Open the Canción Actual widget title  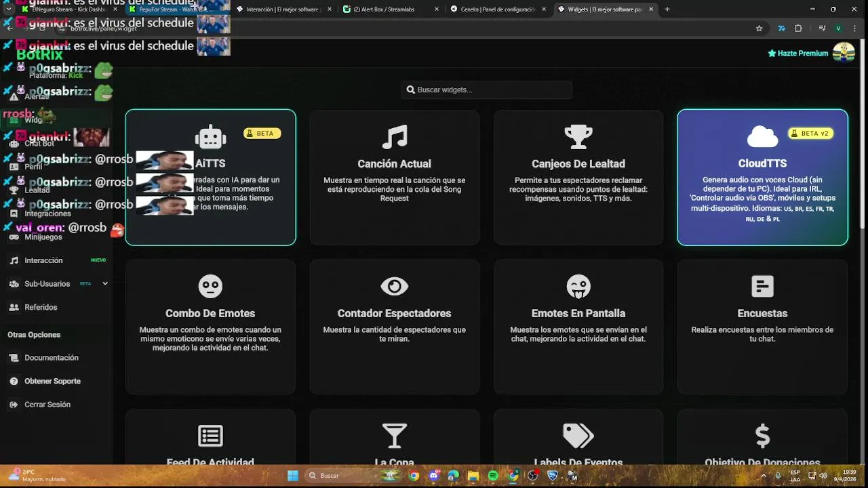tap(394, 163)
